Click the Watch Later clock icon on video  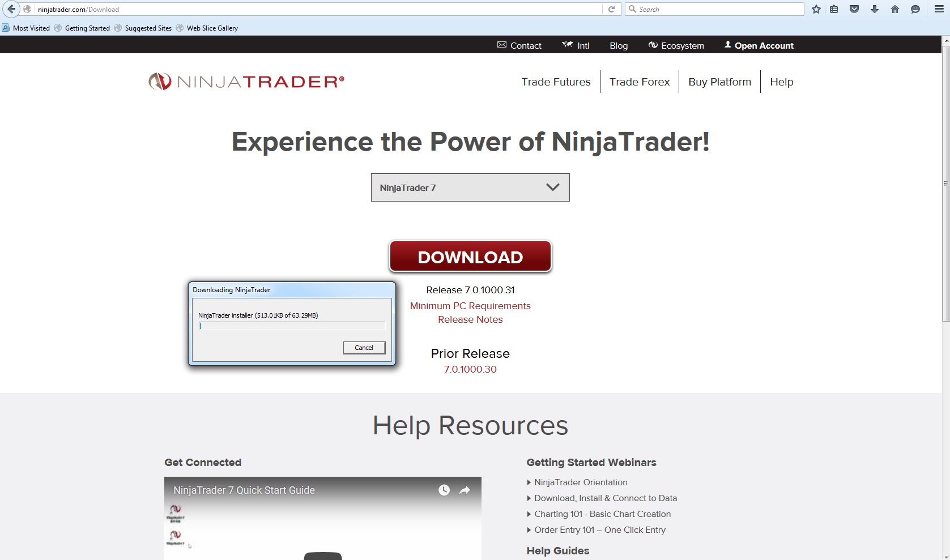pyautogui.click(x=444, y=490)
